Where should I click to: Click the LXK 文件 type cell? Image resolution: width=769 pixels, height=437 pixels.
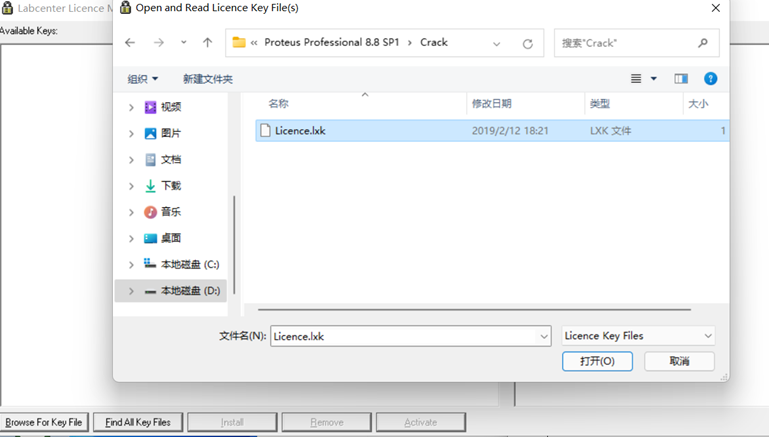pos(610,131)
